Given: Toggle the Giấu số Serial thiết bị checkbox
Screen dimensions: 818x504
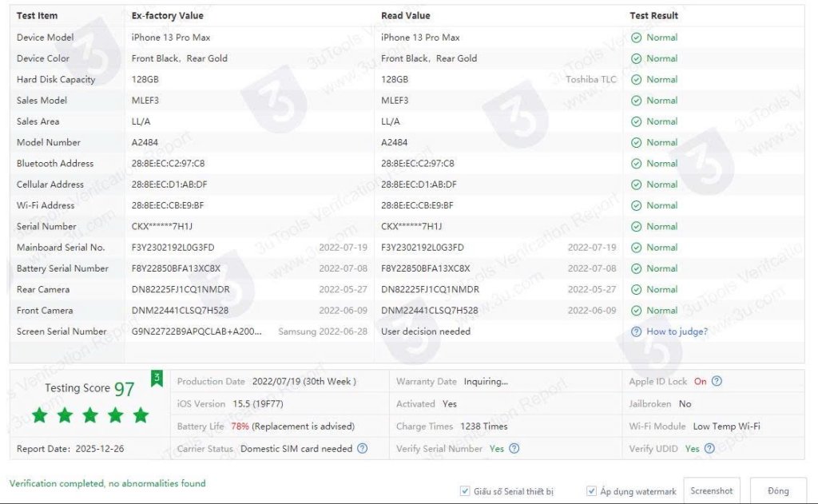Looking at the screenshot, I should point(465,491).
